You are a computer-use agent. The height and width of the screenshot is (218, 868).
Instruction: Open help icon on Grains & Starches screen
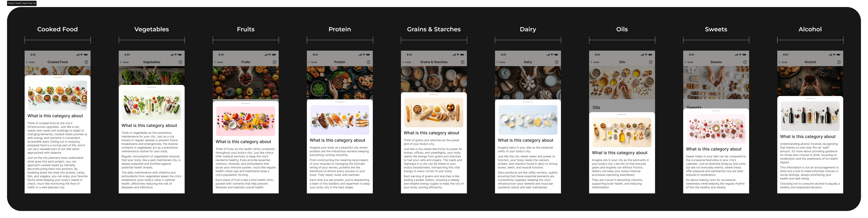[462, 62]
